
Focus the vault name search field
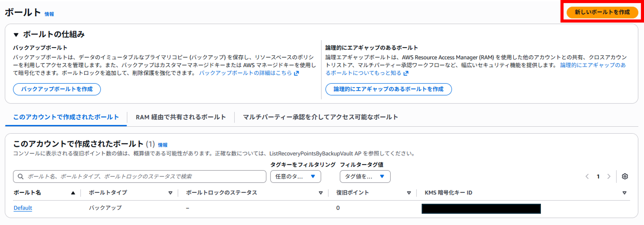coord(140,176)
